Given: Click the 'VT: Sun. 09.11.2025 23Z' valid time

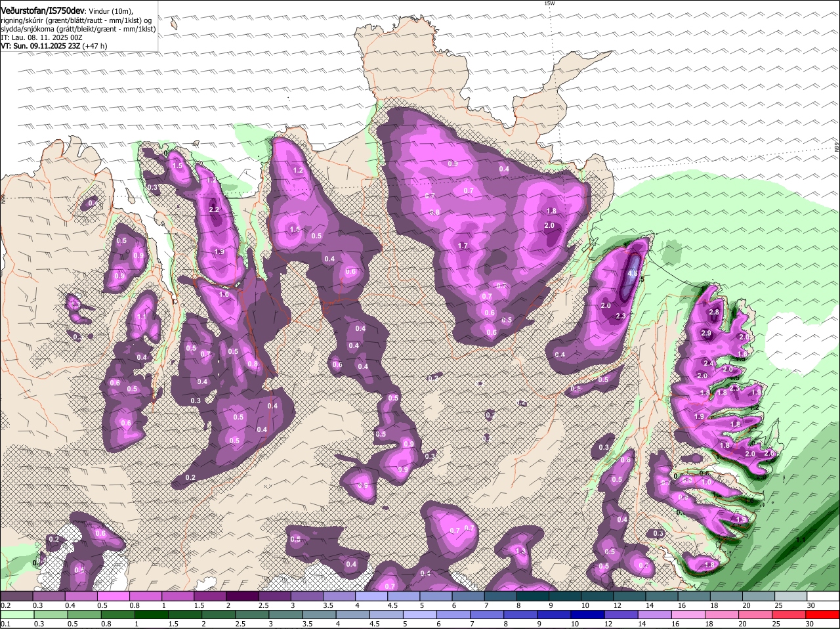Looking at the screenshot, I should (x=41, y=46).
